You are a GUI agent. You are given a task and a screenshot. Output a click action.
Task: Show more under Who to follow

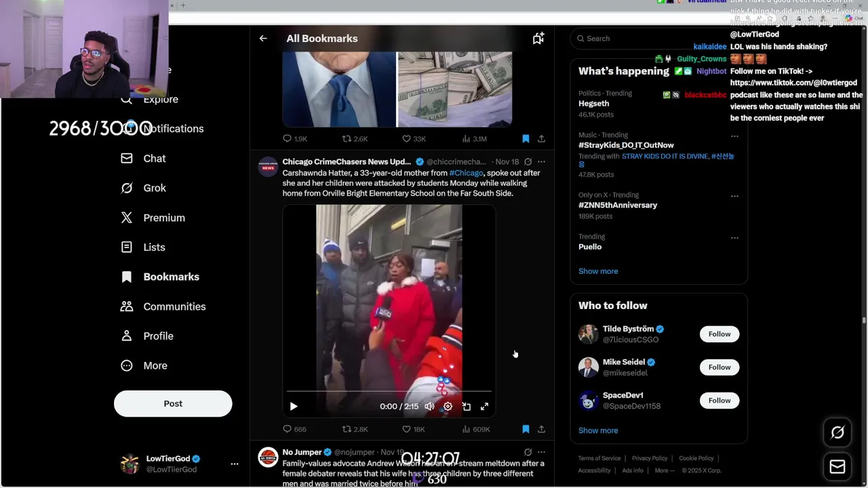[598, 430]
